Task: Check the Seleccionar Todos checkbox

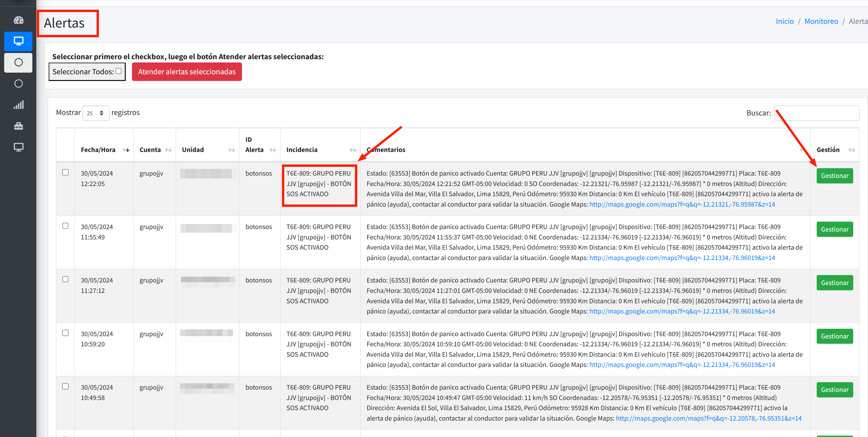Action: [x=119, y=71]
